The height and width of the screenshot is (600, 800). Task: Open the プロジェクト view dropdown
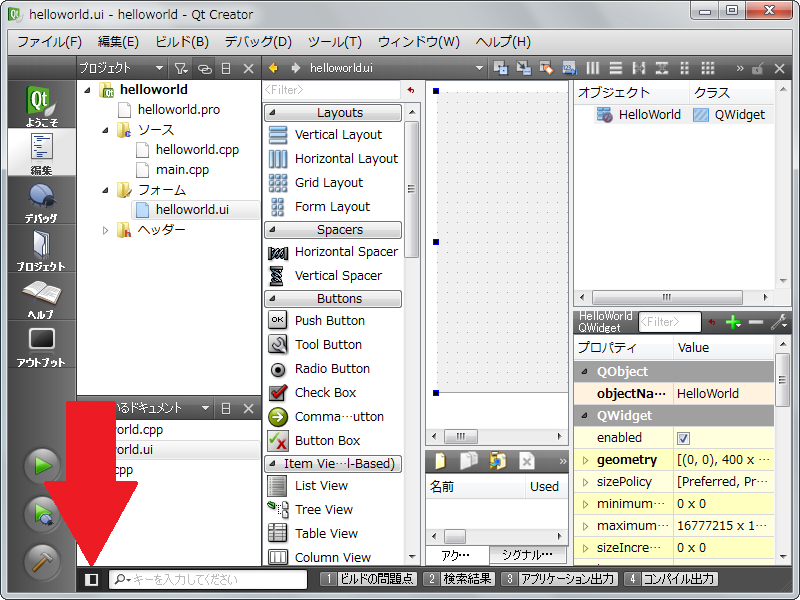coord(118,68)
